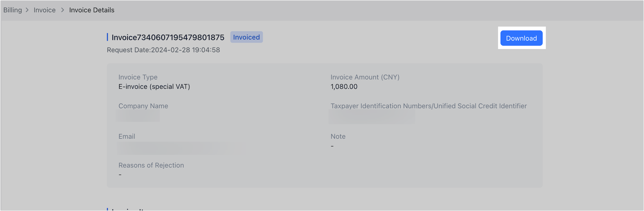Select the Reasons of Rejection label
Viewport: 644px width, 211px height.
coord(151,165)
